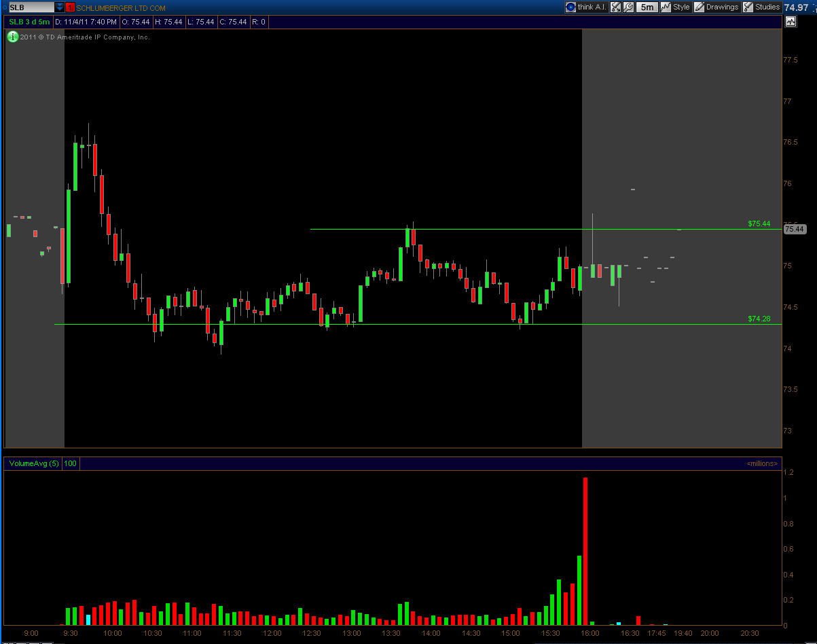Click the 20:30 time axis label

(750, 633)
